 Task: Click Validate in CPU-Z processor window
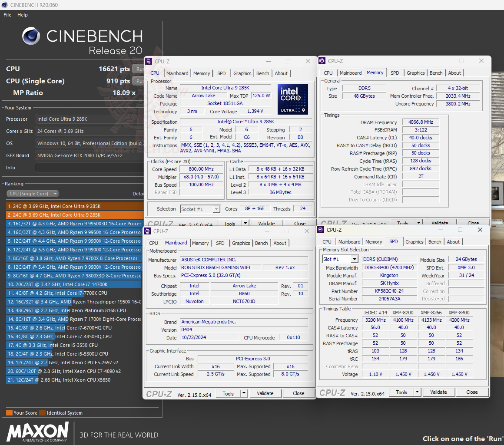tap(266, 223)
